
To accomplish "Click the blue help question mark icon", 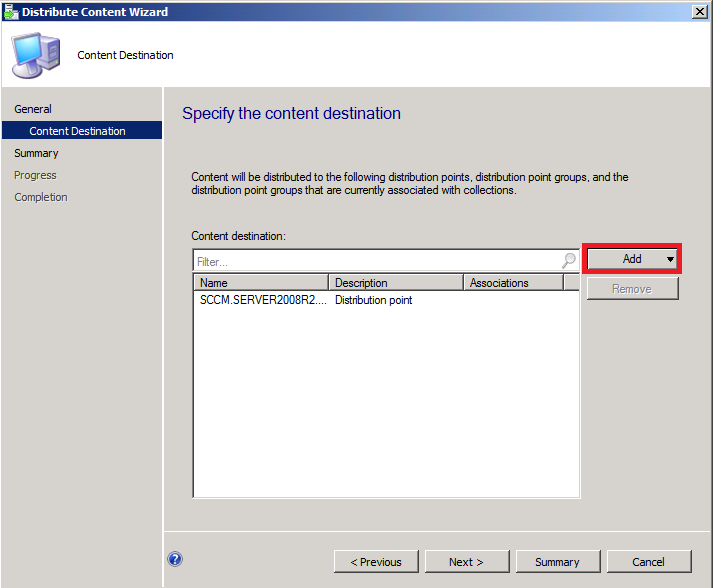I will click(175, 559).
